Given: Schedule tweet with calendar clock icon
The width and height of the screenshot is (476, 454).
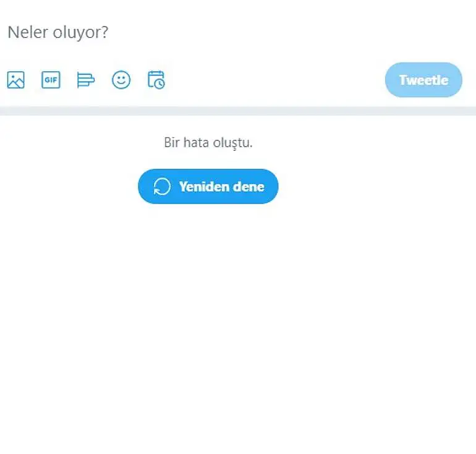Looking at the screenshot, I should (x=156, y=80).
